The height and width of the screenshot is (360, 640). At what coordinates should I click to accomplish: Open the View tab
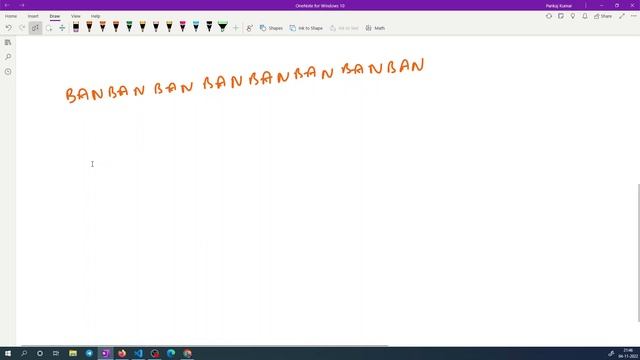pos(76,16)
